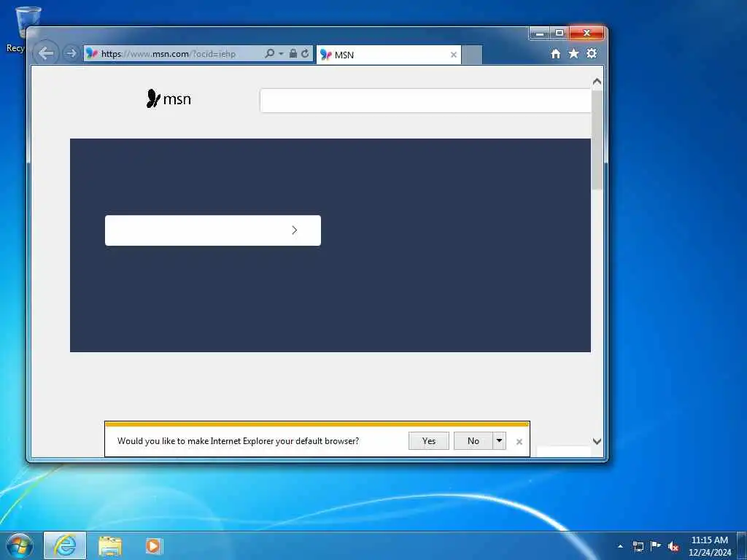The image size is (747, 560).
Task: Open Favorites star icon
Action: point(573,53)
